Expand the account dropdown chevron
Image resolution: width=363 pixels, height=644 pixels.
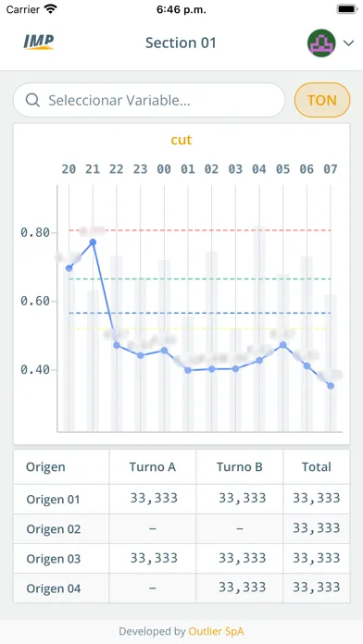[x=348, y=43]
